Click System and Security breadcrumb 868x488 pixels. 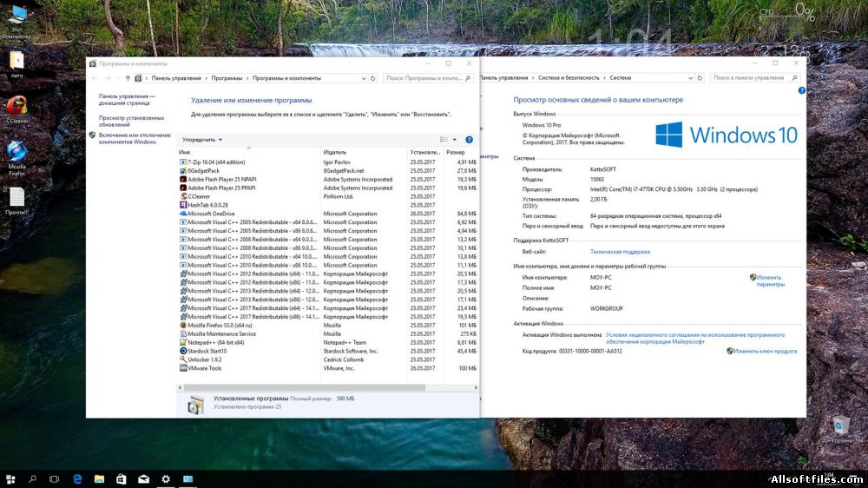[x=569, y=78]
